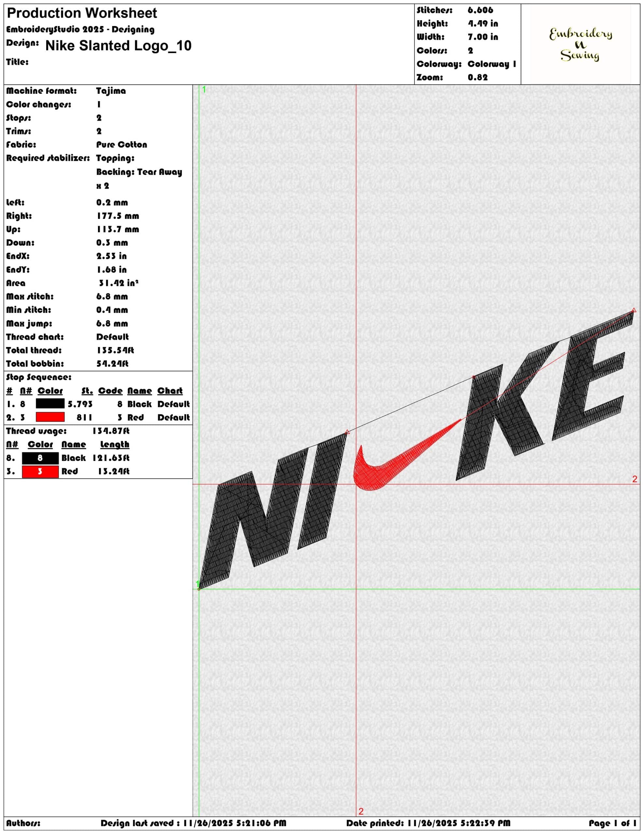
Task: Click the Thread usage total 134.87ft
Action: (x=111, y=431)
